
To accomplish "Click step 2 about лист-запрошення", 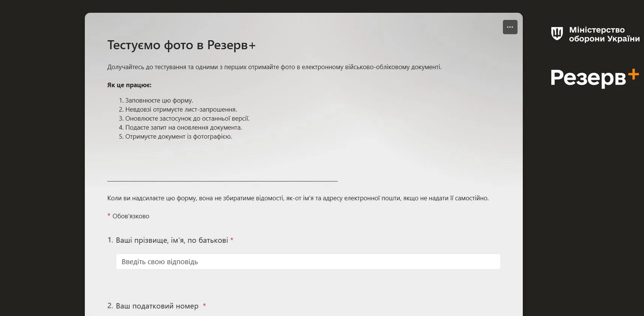I will (x=181, y=109).
